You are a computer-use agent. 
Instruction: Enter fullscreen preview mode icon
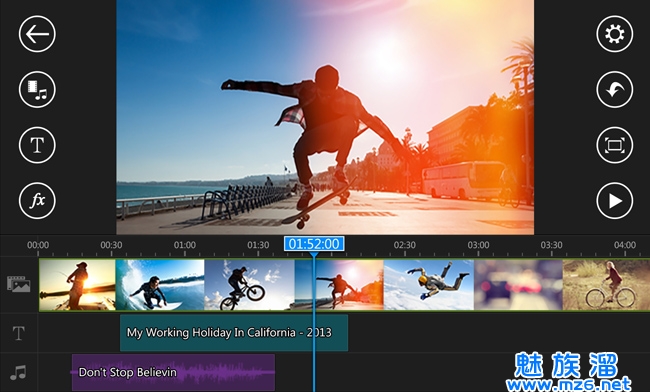pos(615,145)
